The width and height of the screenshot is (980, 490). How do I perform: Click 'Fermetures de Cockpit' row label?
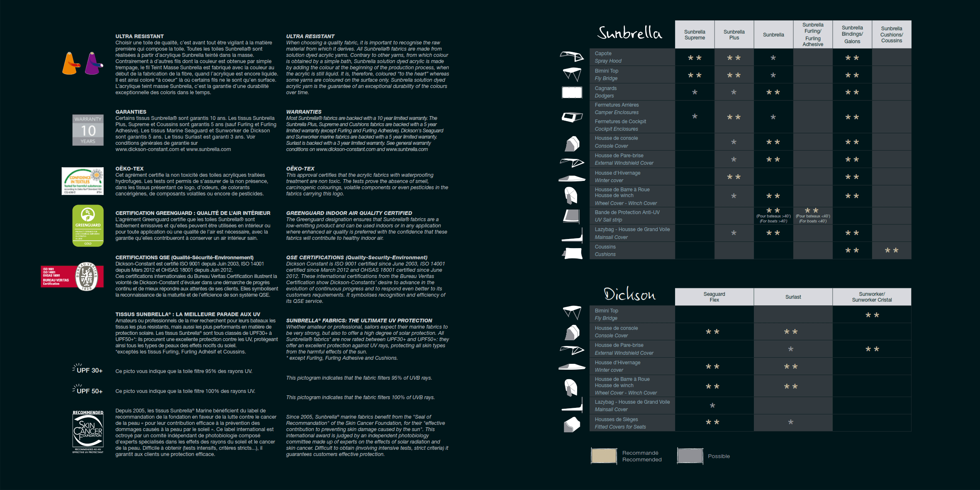620,122
